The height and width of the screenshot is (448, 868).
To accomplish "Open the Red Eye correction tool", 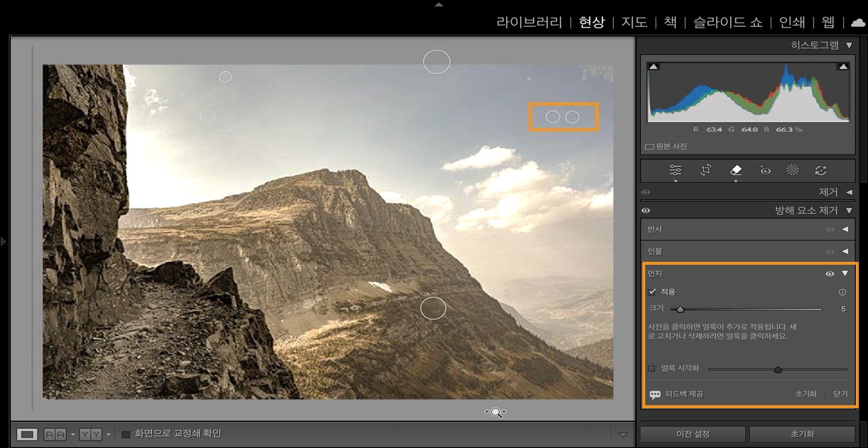I will (764, 170).
